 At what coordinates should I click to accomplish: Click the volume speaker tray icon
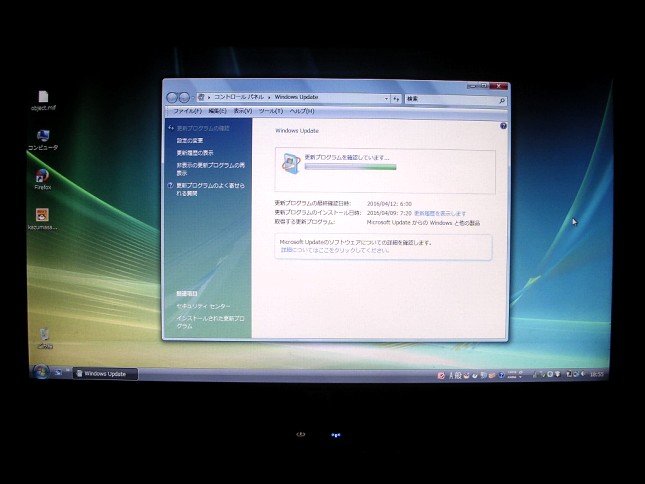(x=583, y=374)
